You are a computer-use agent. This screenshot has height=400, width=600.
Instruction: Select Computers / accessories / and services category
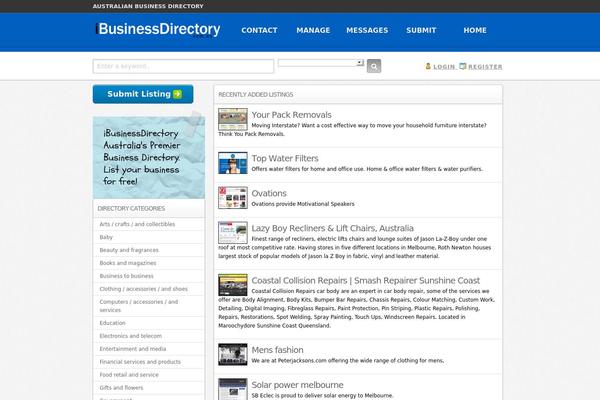(x=139, y=306)
